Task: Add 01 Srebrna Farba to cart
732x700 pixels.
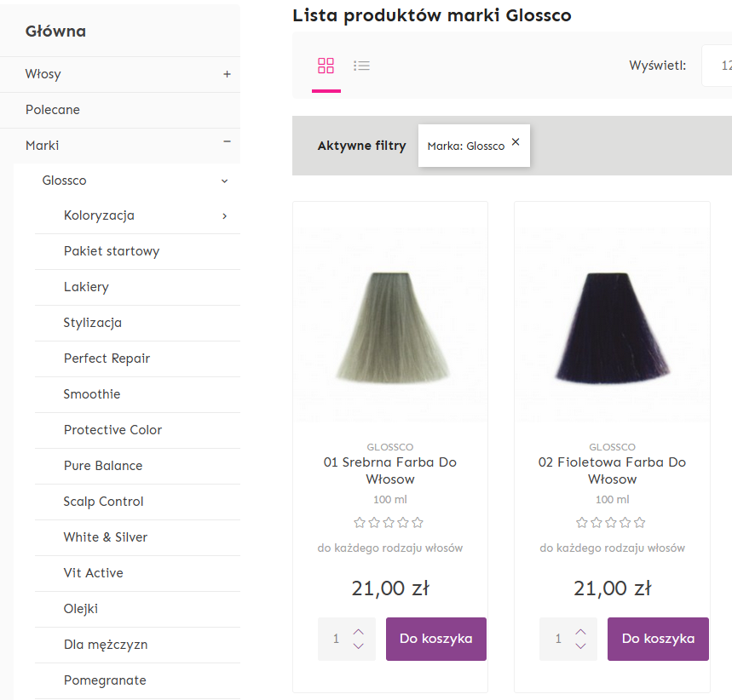Action: click(436, 639)
